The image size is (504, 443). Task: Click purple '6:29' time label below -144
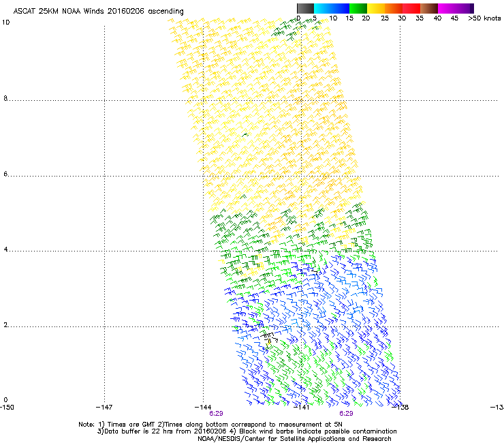tap(216, 414)
